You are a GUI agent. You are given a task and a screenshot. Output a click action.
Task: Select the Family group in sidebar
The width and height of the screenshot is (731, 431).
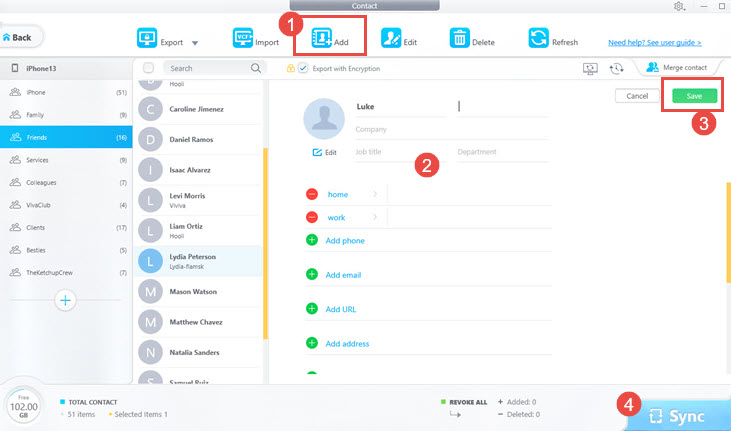[66, 115]
